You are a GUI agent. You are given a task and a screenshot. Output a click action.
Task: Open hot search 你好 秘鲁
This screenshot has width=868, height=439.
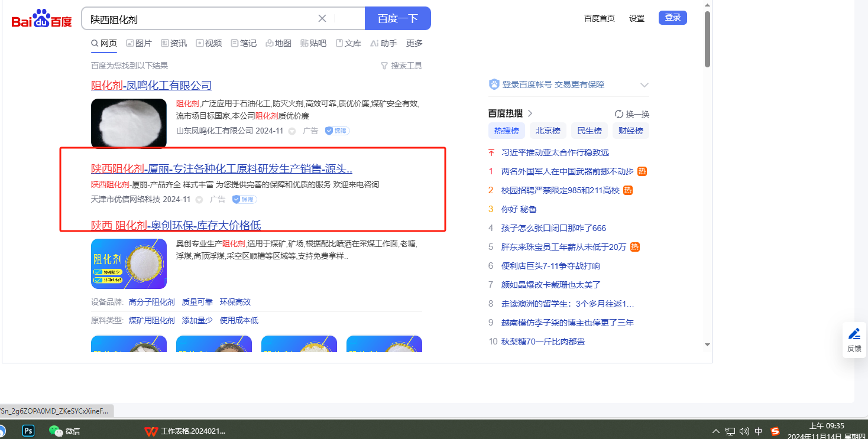(519, 209)
